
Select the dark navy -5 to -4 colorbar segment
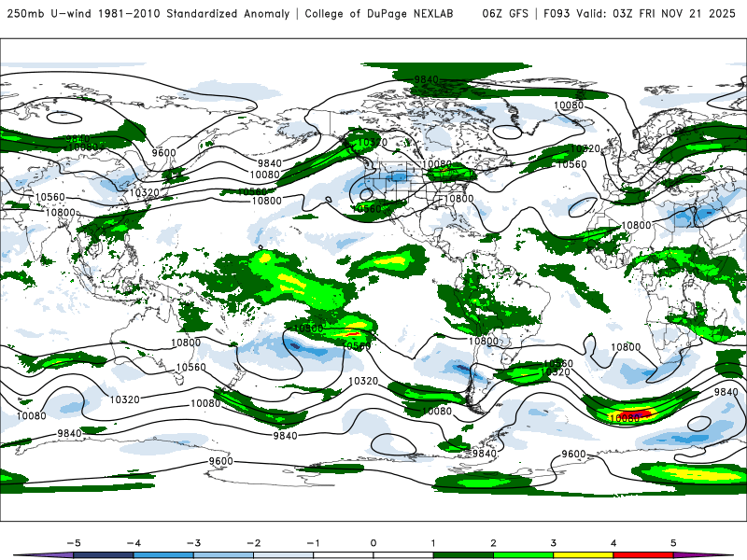point(104,555)
